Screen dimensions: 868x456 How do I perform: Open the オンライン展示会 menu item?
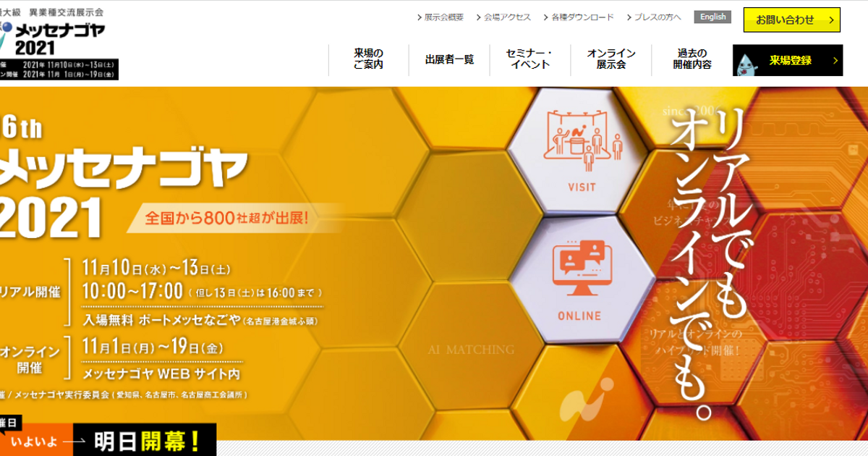pyautogui.click(x=611, y=59)
